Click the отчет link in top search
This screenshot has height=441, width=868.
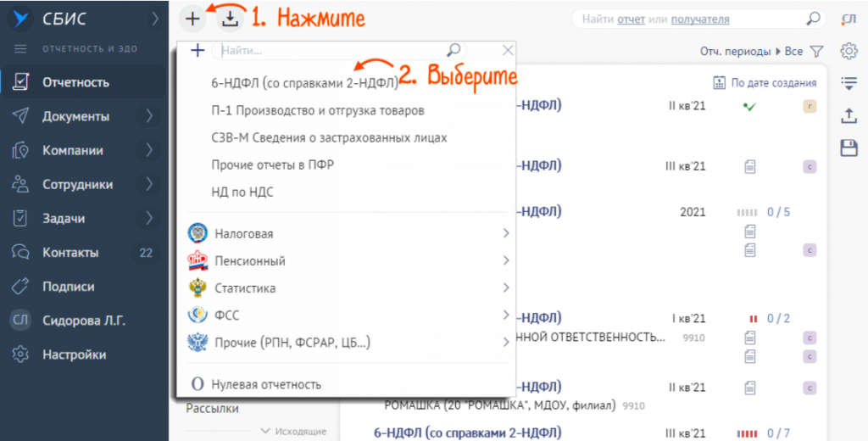click(631, 20)
